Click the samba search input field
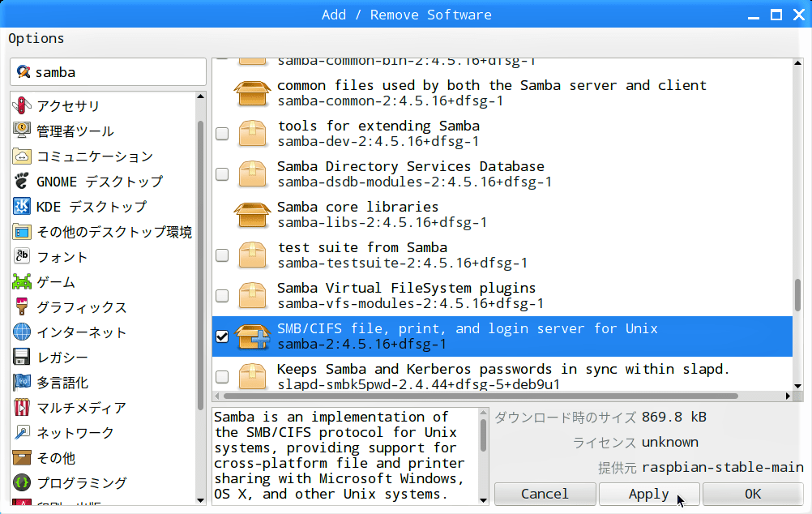This screenshot has width=812, height=514. tap(109, 71)
